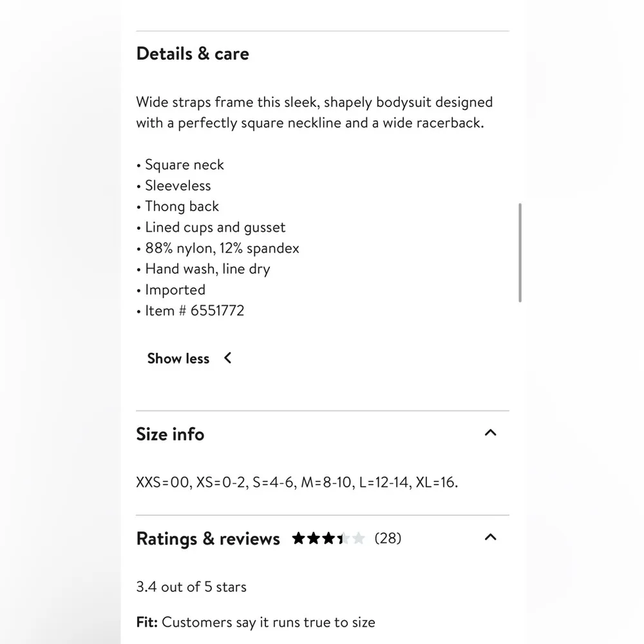Viewport: 644px width, 644px height.
Task: Click the bodysuit description paragraph
Action: tap(314, 112)
